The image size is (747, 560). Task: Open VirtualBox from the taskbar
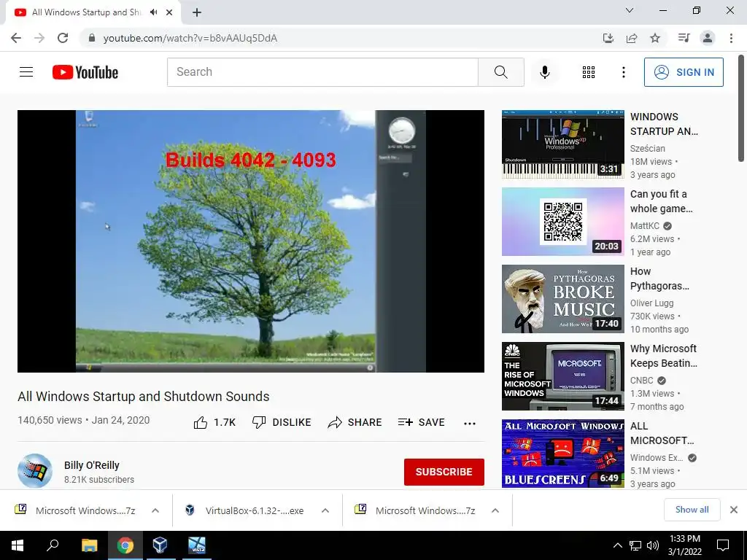pyautogui.click(x=160, y=545)
